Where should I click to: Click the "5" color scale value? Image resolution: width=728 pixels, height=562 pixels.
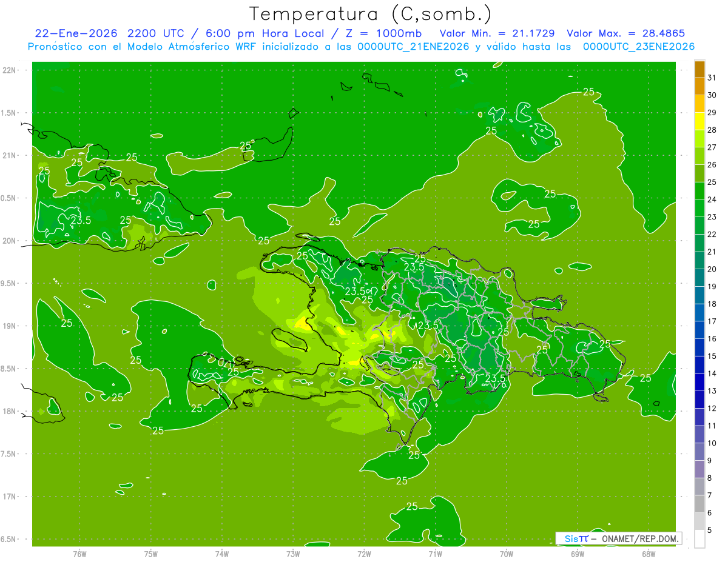(x=710, y=530)
